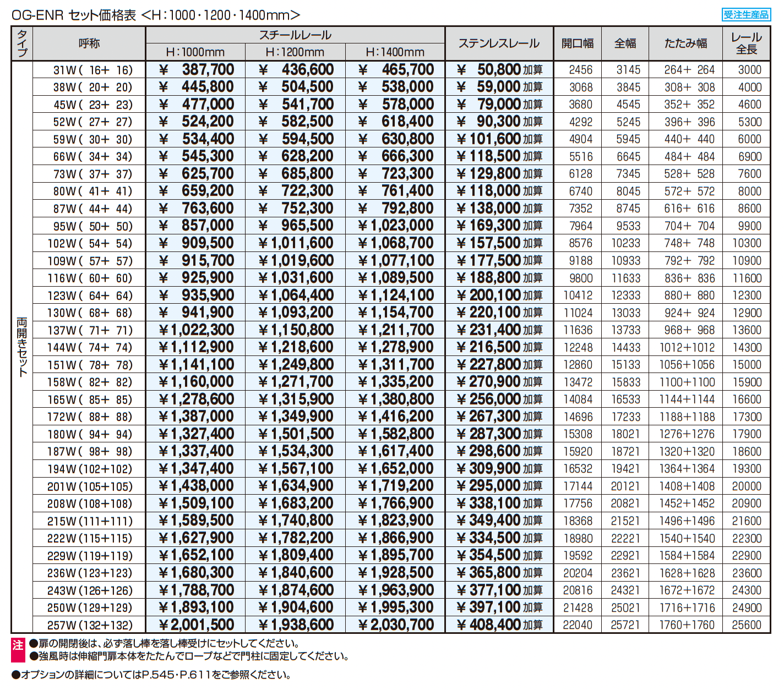784x690 pixels.
Task: Click the 開口幅 column header
Action: [577, 43]
